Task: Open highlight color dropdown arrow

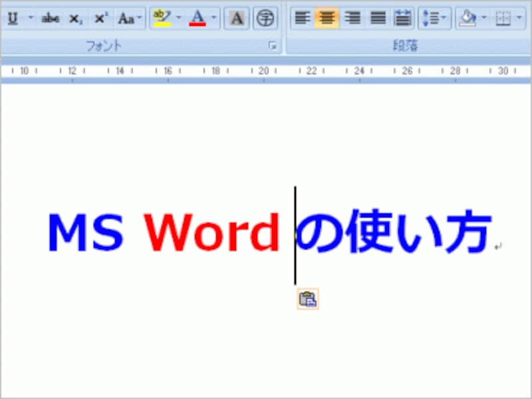Action: (178, 18)
